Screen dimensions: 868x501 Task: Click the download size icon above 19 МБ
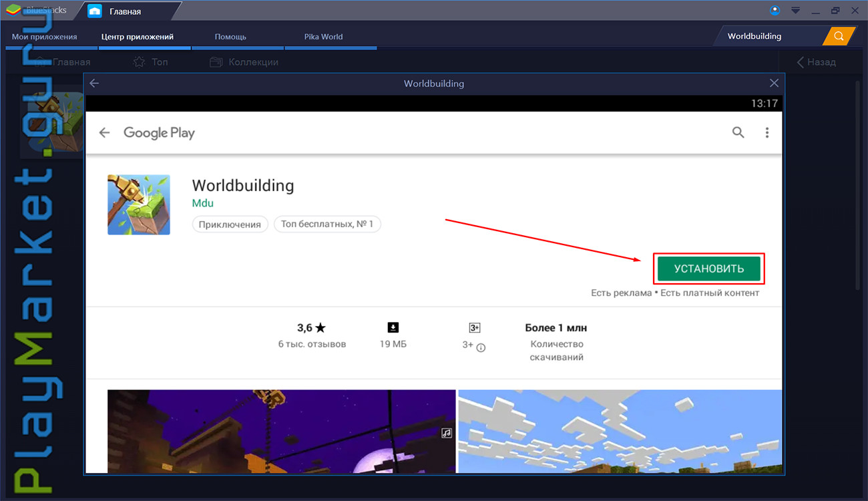click(393, 327)
